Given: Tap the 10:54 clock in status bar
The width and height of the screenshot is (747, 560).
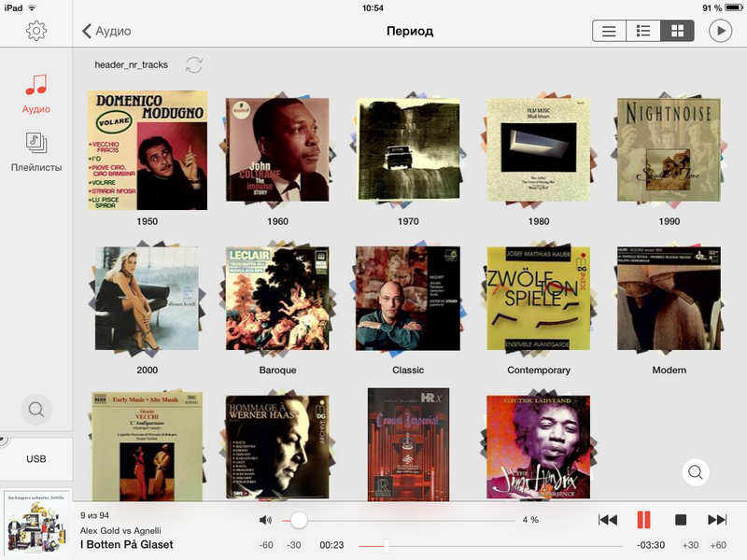Looking at the screenshot, I should point(373,7).
